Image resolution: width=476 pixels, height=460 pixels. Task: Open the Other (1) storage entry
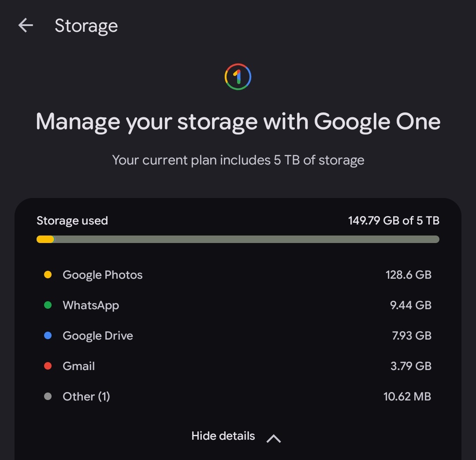(x=238, y=396)
